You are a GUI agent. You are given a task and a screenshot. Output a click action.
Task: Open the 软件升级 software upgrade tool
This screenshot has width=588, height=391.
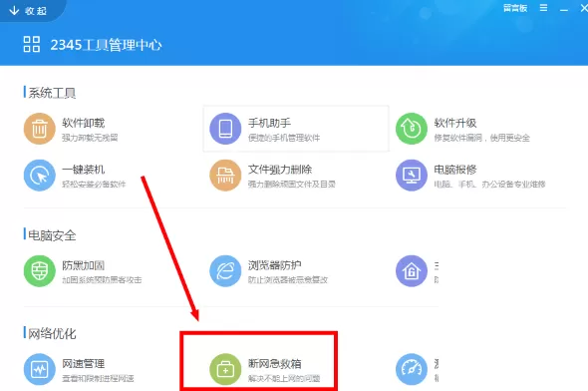(x=463, y=129)
